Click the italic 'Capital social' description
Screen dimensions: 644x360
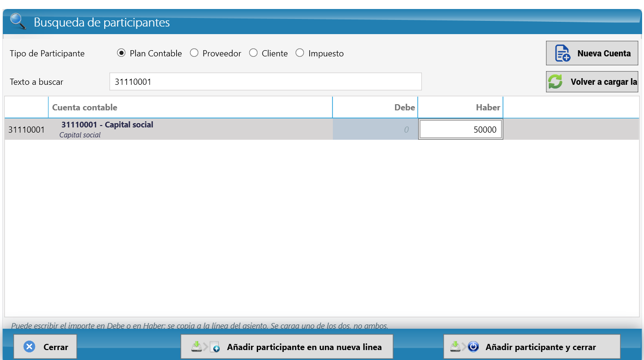pyautogui.click(x=80, y=135)
